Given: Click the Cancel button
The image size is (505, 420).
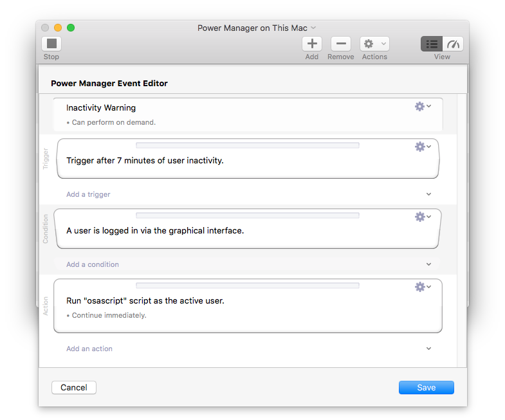Looking at the screenshot, I should pyautogui.click(x=74, y=387).
